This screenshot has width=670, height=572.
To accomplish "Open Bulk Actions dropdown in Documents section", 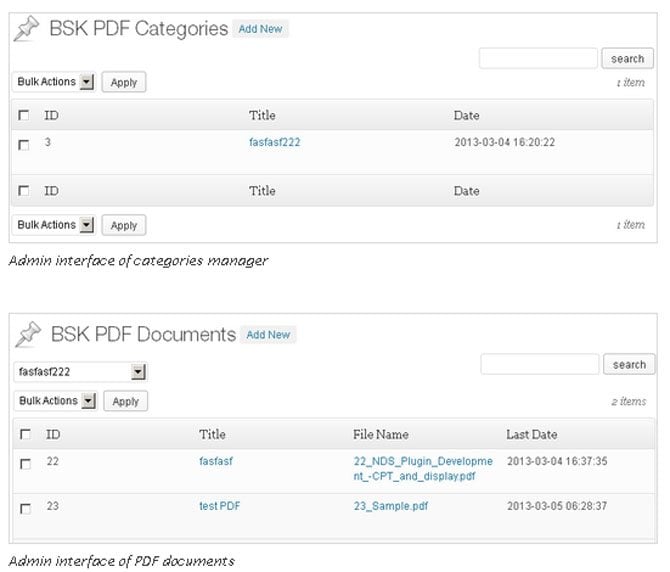I will (x=56, y=401).
